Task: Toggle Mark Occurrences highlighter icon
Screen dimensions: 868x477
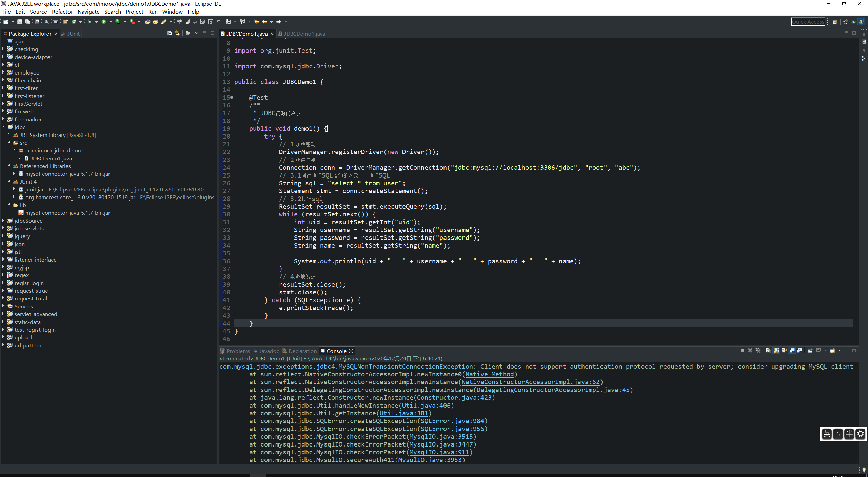Action: point(188,22)
